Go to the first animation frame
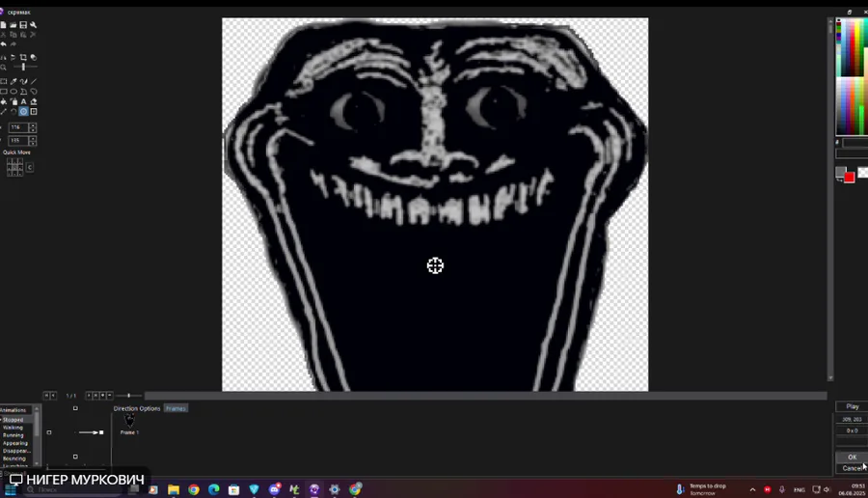Screen dimensions: 868x498 coord(46,396)
